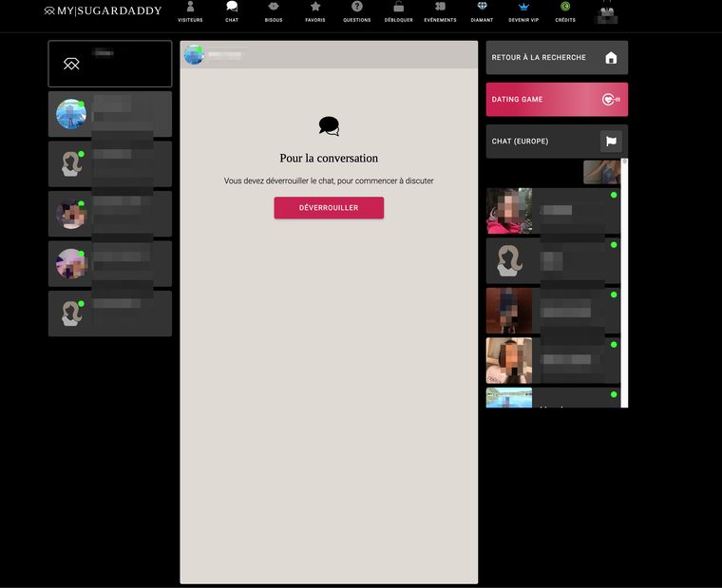The width and height of the screenshot is (722, 588).
Task: Click Retour à la recherche button
Action: 557,58
